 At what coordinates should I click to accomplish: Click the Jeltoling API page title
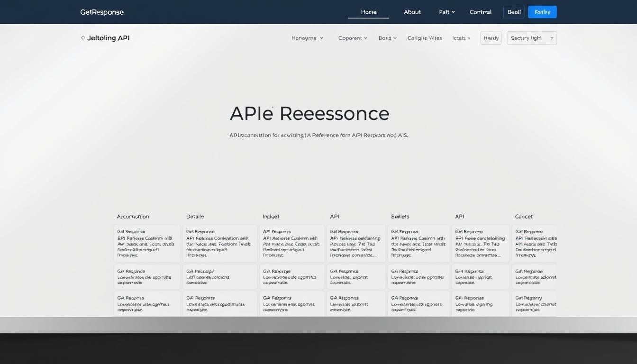coord(108,38)
